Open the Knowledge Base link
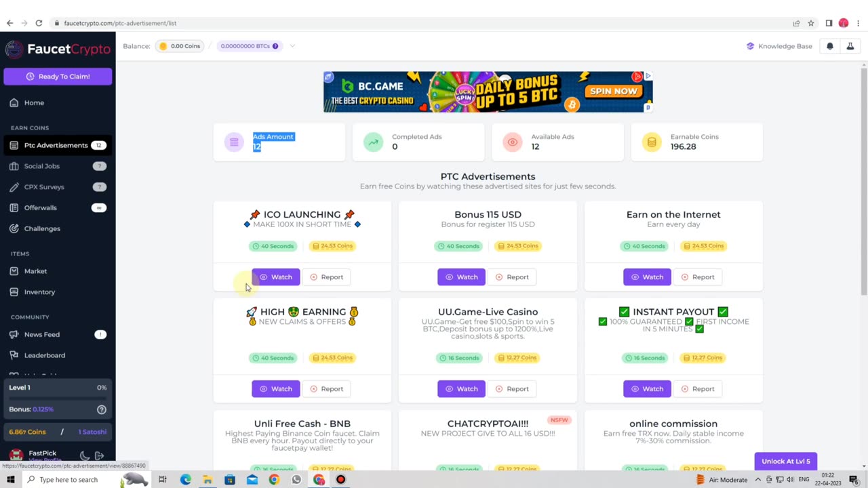868x488 pixels. (779, 46)
